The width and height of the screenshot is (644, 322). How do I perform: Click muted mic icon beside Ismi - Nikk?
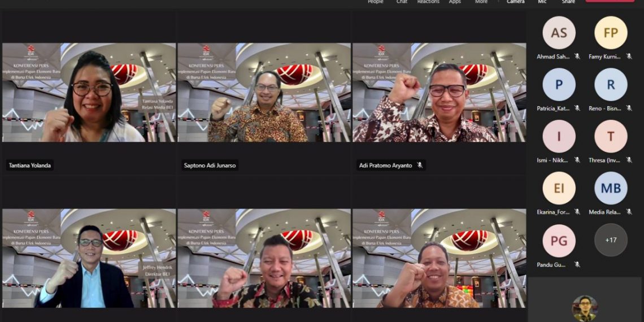pos(577,160)
